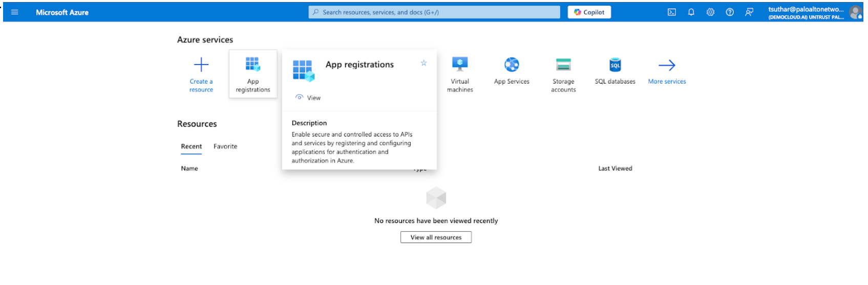Viewport: 868px width, 285px height.
Task: Click the View all resources button
Action: (x=436, y=237)
